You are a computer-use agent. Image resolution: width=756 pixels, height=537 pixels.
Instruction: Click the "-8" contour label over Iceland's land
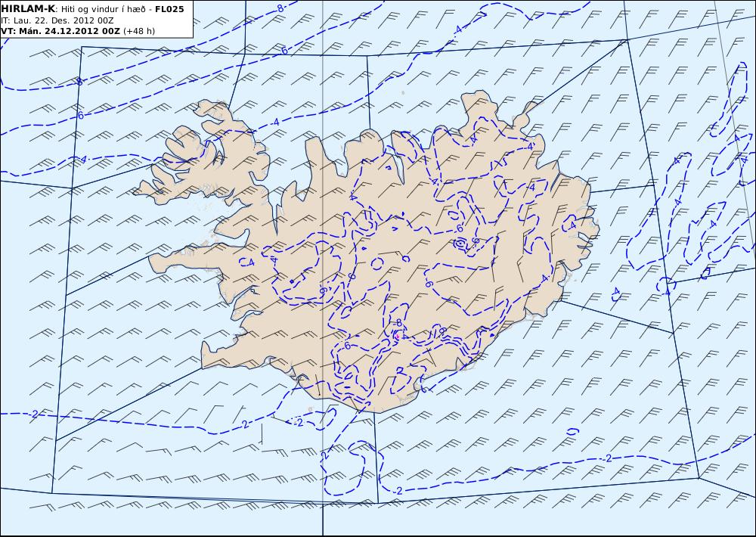click(398, 322)
